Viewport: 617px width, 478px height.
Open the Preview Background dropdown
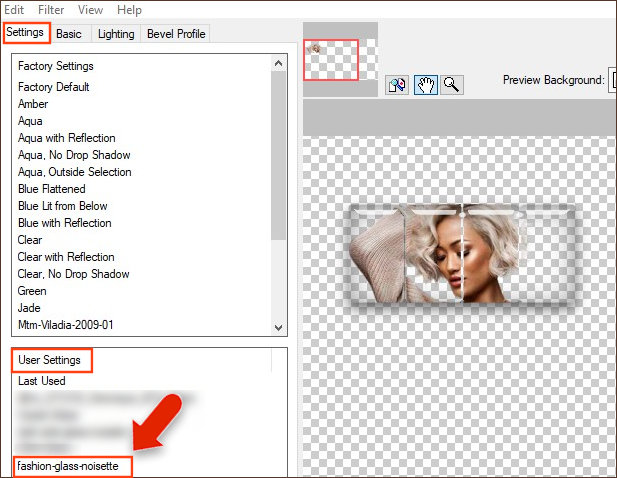(612, 80)
